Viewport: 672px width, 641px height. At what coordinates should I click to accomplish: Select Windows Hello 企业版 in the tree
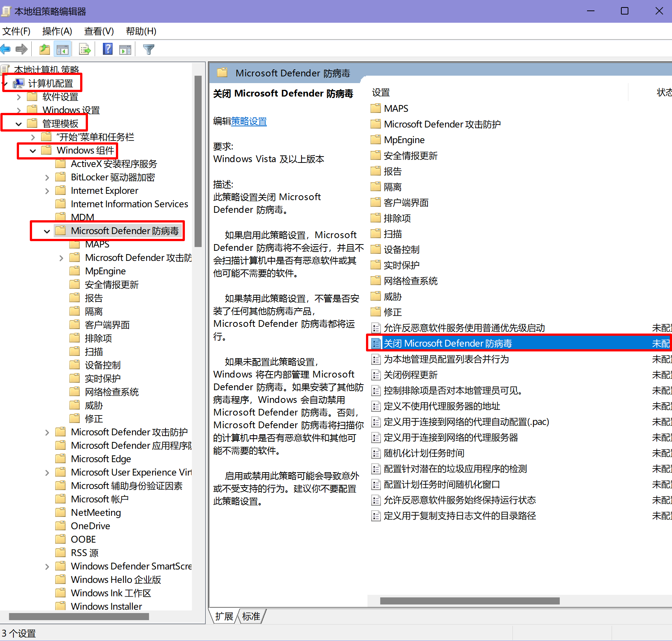point(116,580)
